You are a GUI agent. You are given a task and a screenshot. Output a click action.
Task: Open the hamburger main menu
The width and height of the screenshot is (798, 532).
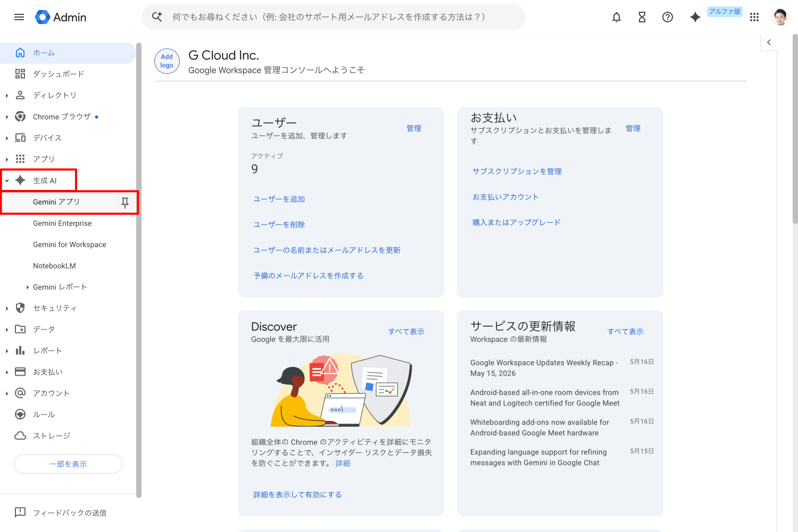coord(19,17)
